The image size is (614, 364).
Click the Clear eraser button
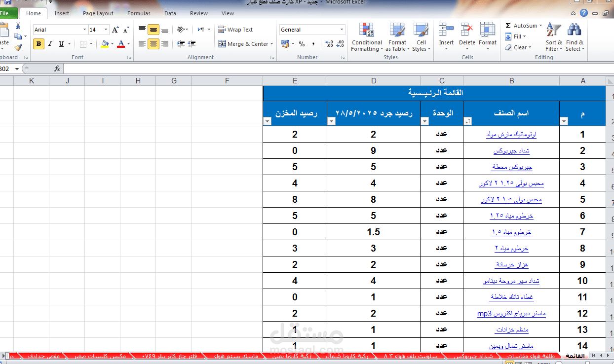click(x=518, y=47)
